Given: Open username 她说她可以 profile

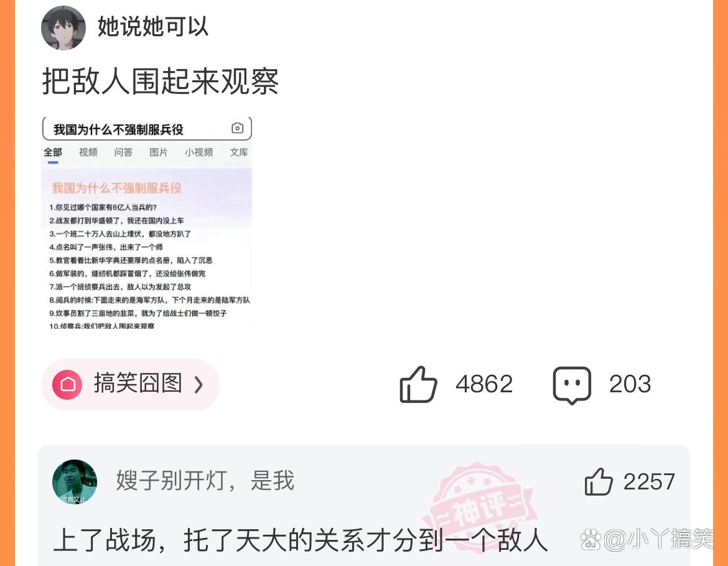Looking at the screenshot, I should point(152,27).
